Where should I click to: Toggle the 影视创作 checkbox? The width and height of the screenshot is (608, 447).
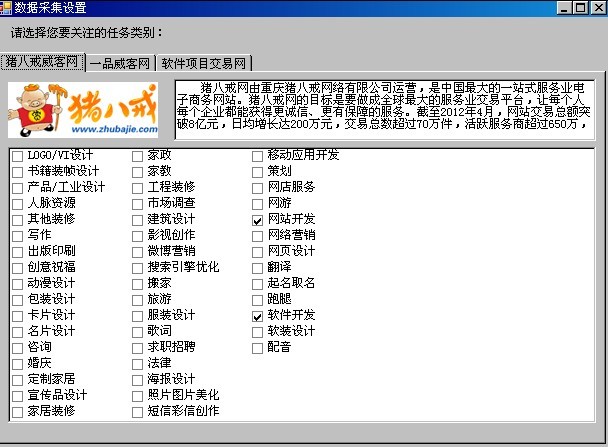point(137,236)
